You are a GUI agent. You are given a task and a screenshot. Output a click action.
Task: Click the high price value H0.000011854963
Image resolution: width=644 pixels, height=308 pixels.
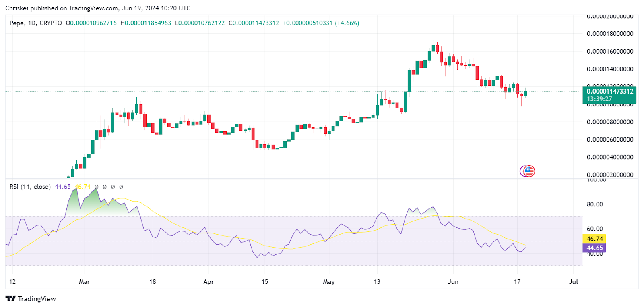(146, 23)
